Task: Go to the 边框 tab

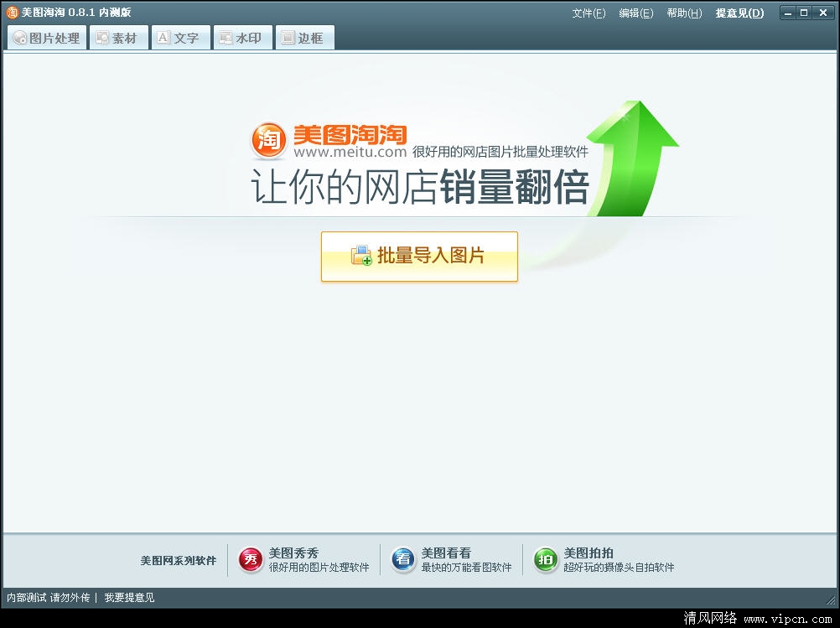Action: coord(305,38)
